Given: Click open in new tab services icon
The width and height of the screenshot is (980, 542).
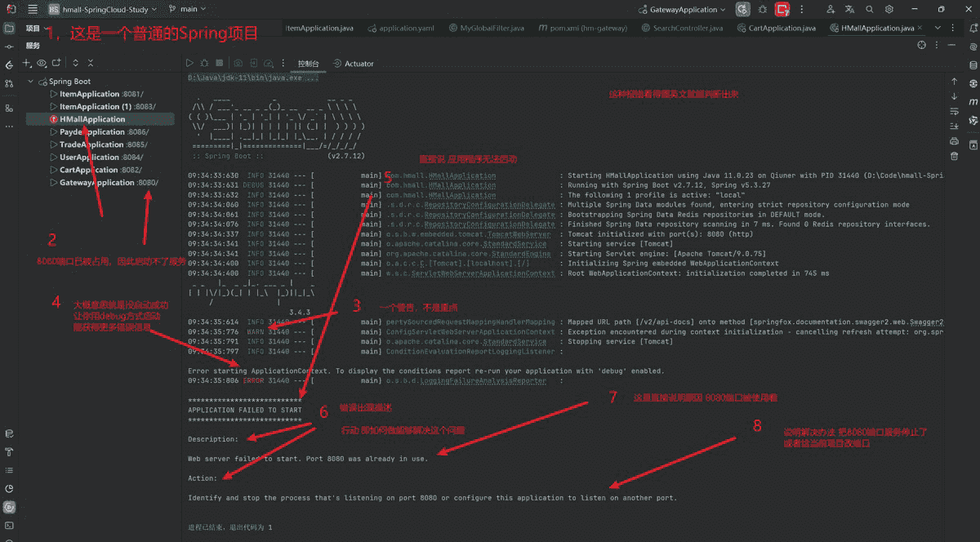Looking at the screenshot, I should (x=56, y=63).
